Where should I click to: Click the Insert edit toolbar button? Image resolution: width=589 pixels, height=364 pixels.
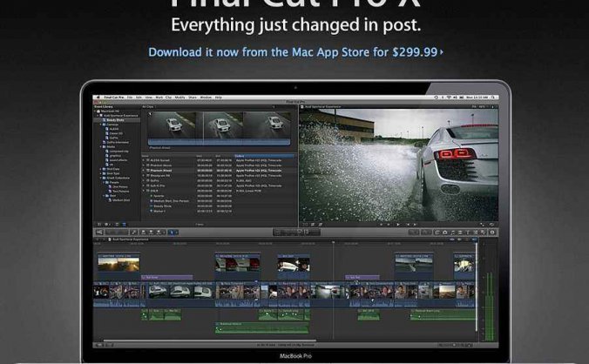click(151, 233)
